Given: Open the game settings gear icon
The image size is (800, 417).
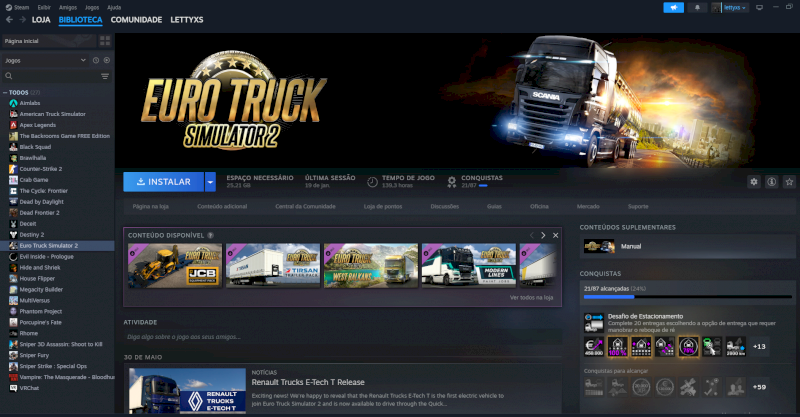Looking at the screenshot, I should coord(754,182).
